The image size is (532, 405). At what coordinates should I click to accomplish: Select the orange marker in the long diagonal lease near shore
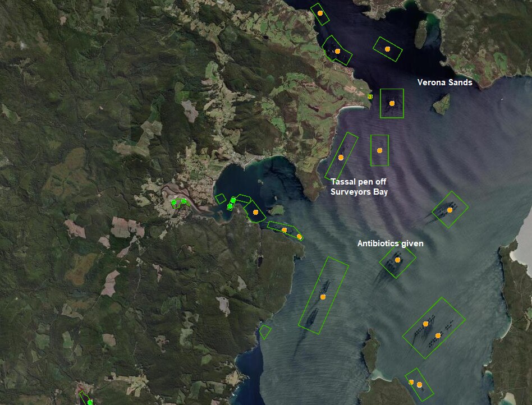[323, 296]
